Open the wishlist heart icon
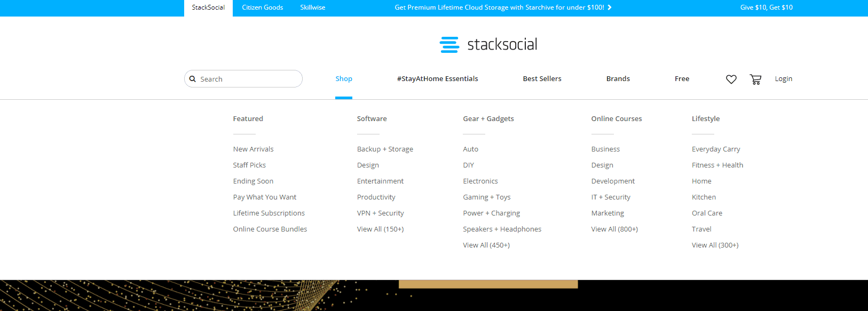Screen dimensions: 868x311 731,79
